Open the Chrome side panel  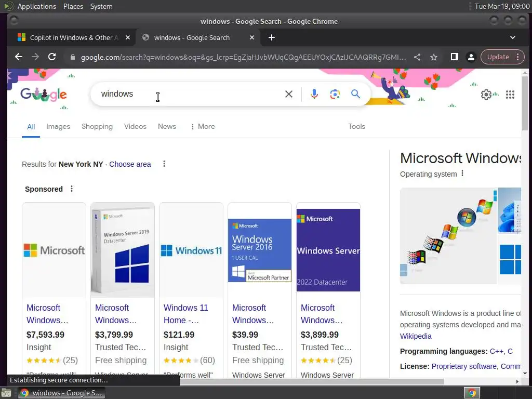coord(454,57)
